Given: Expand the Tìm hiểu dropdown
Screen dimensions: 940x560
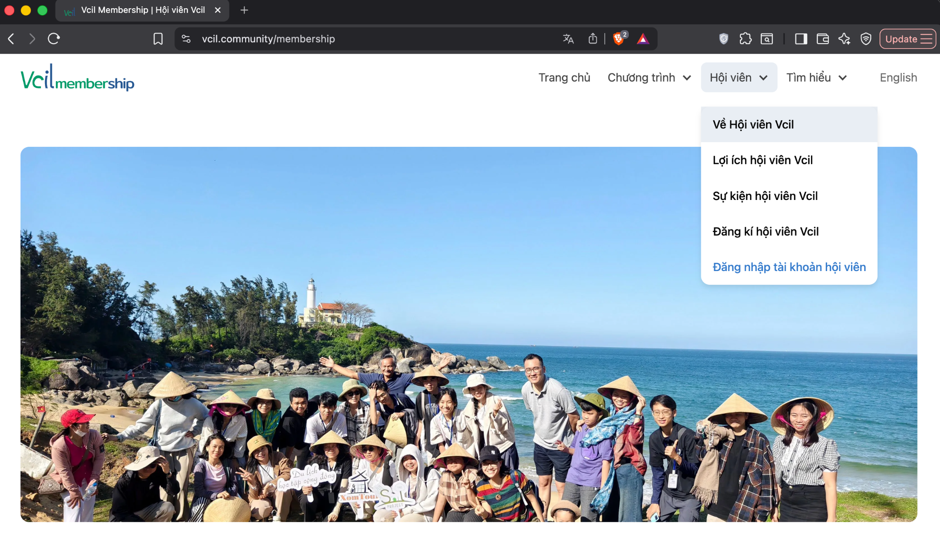Looking at the screenshot, I should point(816,78).
